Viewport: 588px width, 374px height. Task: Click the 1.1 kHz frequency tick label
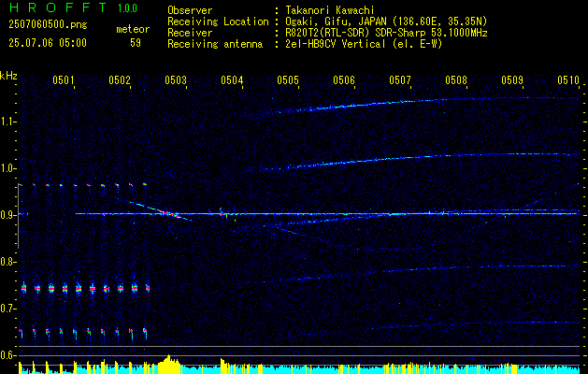7,122
